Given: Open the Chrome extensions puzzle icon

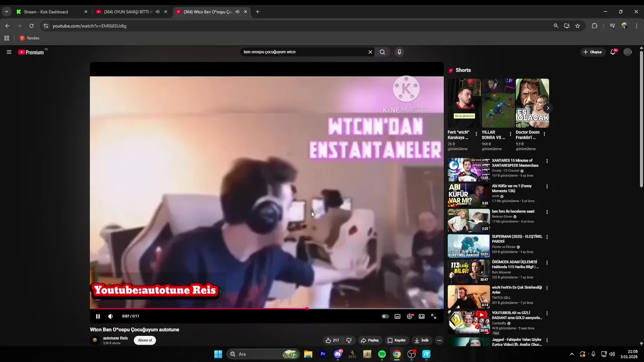Looking at the screenshot, I should pyautogui.click(x=594, y=26).
